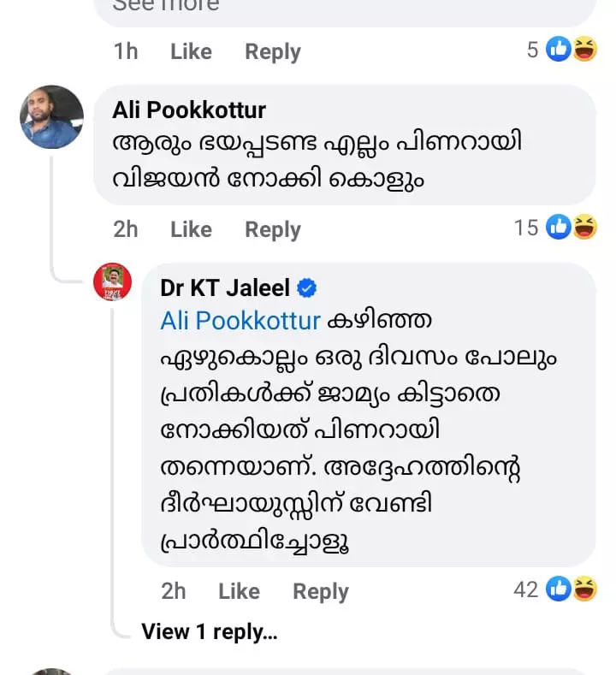Open Ali Pookkottur's profile picture

click(51, 117)
